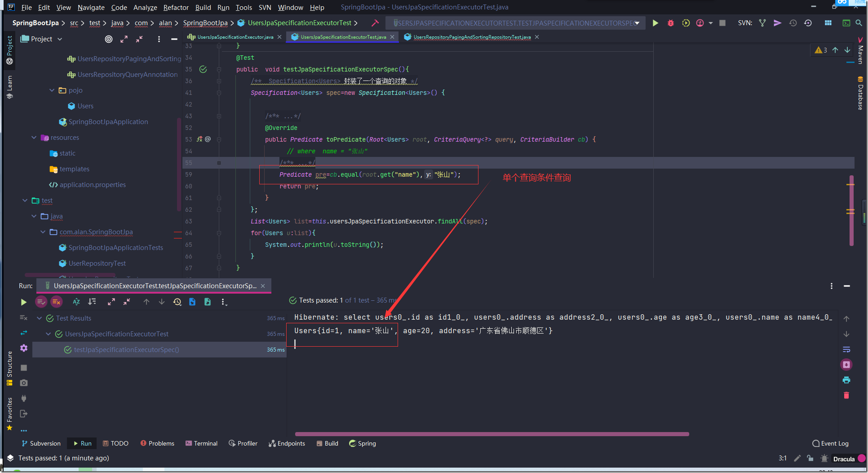Open the Refactor menu
868x473 pixels.
click(x=176, y=8)
